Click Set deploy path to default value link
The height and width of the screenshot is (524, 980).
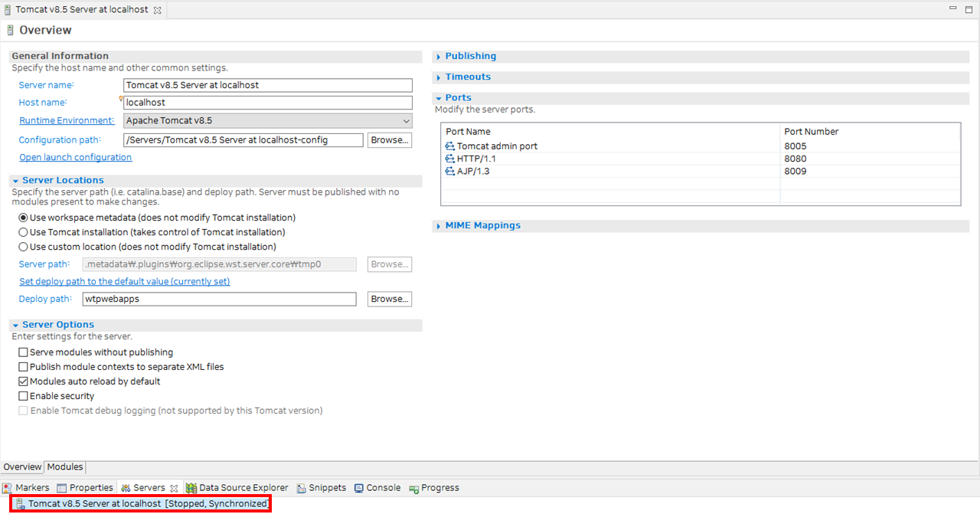(x=124, y=282)
